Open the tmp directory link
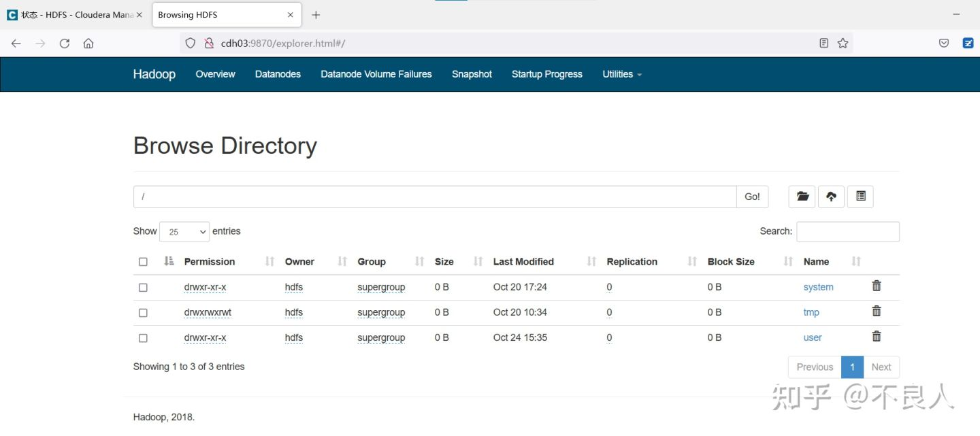 click(811, 312)
